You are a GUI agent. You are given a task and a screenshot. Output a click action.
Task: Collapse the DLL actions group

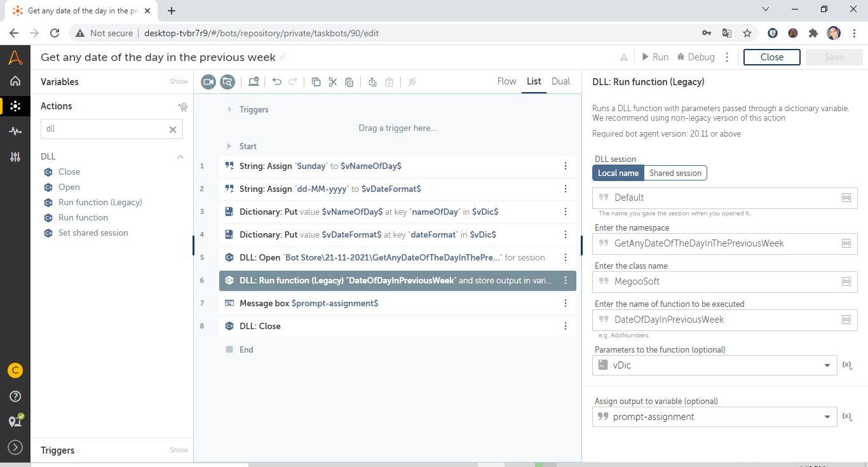(x=180, y=156)
